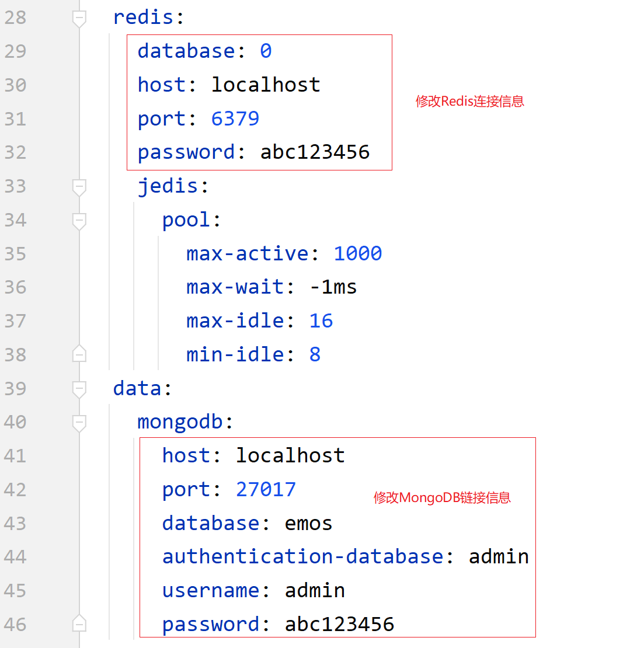
Task: Click the MongoDB port value 27017
Action: [x=266, y=489]
